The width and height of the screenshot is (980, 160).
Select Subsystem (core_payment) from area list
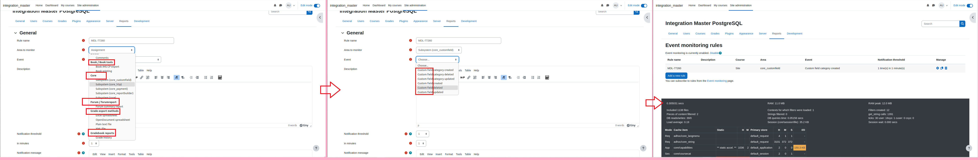tap(112, 89)
